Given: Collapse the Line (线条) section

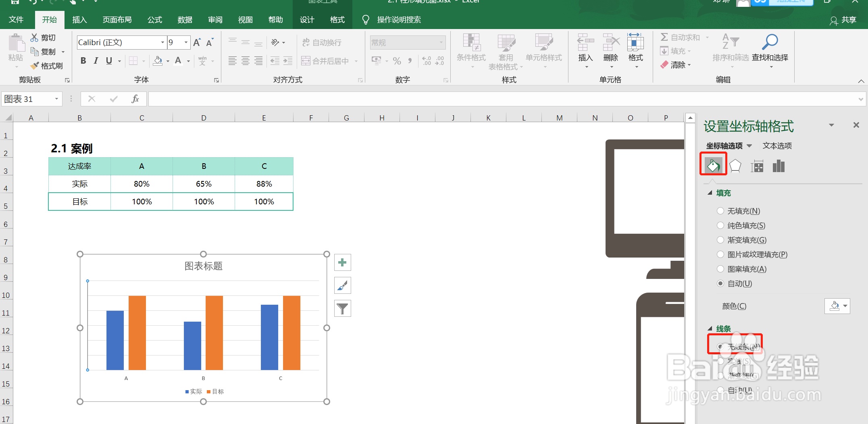Looking at the screenshot, I should [x=710, y=329].
